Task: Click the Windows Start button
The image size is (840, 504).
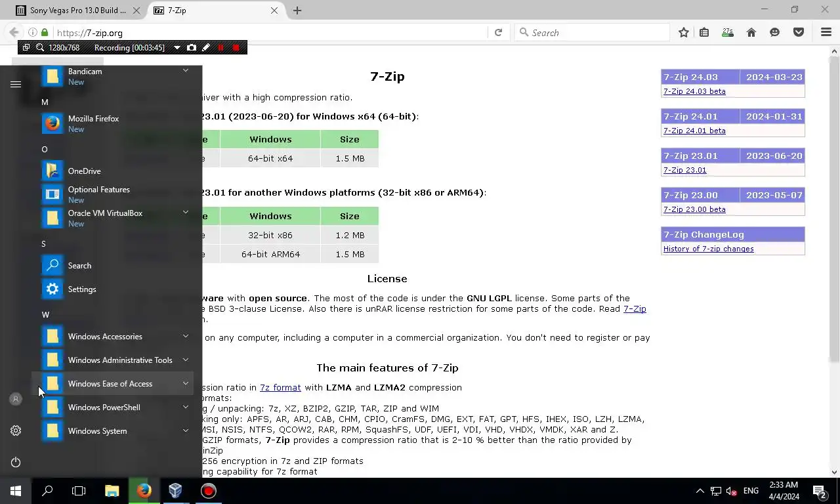Action: point(16,490)
